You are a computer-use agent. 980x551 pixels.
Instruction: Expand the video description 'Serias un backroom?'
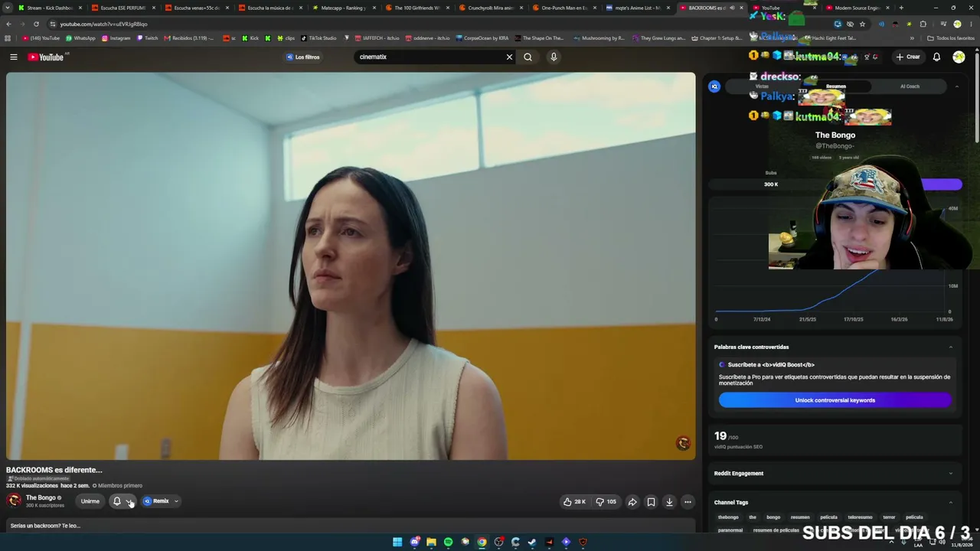351,526
